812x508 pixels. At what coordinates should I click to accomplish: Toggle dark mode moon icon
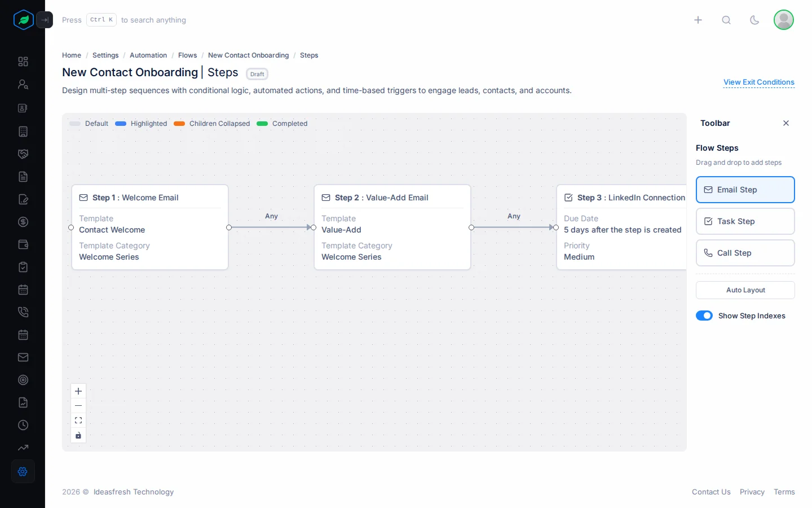click(x=754, y=20)
